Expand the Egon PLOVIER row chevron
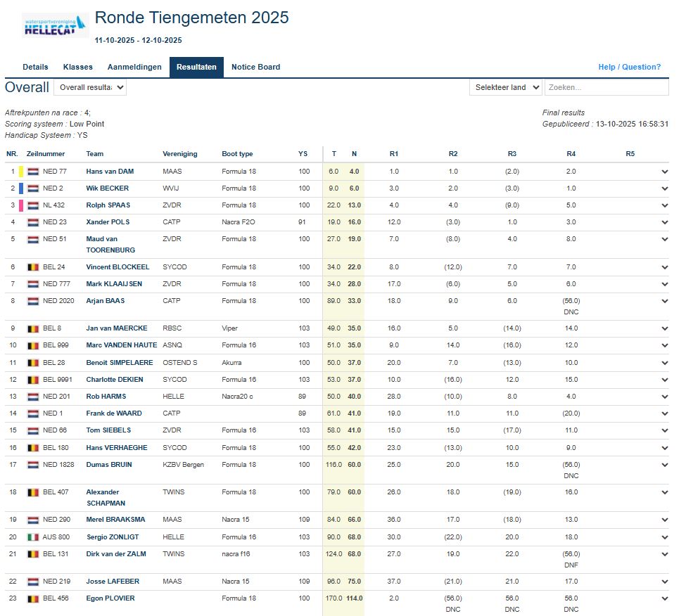This screenshot has height=616, width=686. point(664,598)
